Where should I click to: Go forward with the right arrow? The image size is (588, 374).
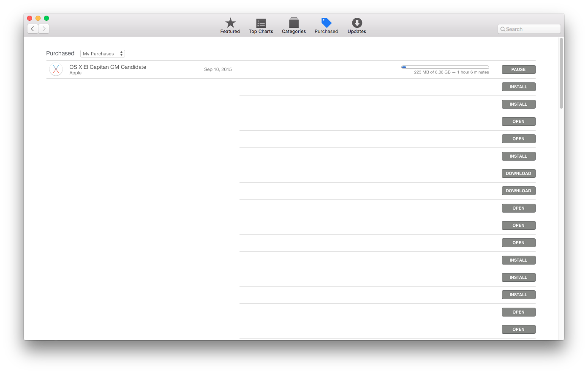[x=44, y=29]
